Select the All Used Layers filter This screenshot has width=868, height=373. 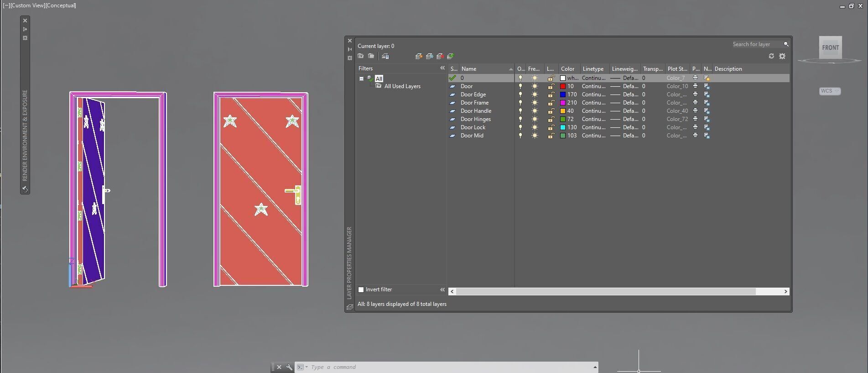click(x=402, y=86)
